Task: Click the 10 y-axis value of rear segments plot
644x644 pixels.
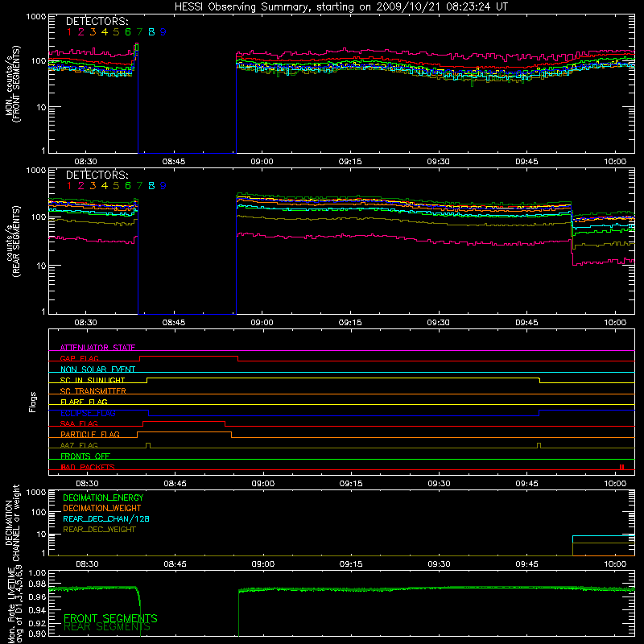Action: point(40,266)
